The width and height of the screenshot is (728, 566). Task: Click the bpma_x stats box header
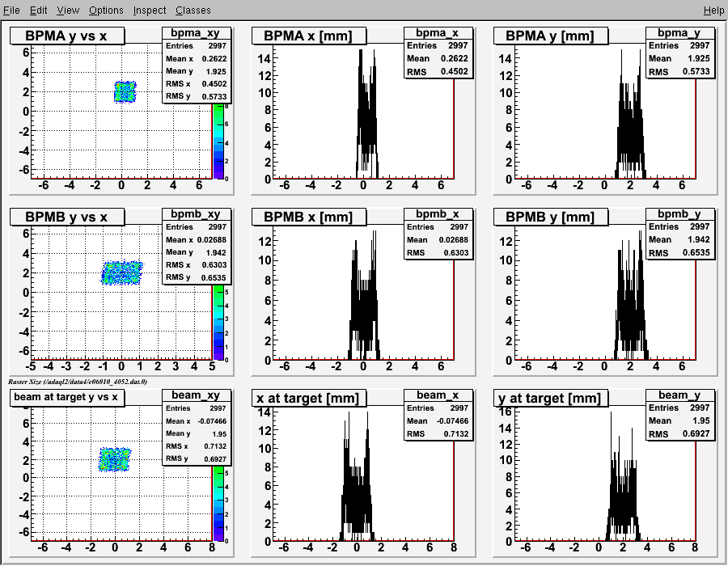[x=438, y=33]
